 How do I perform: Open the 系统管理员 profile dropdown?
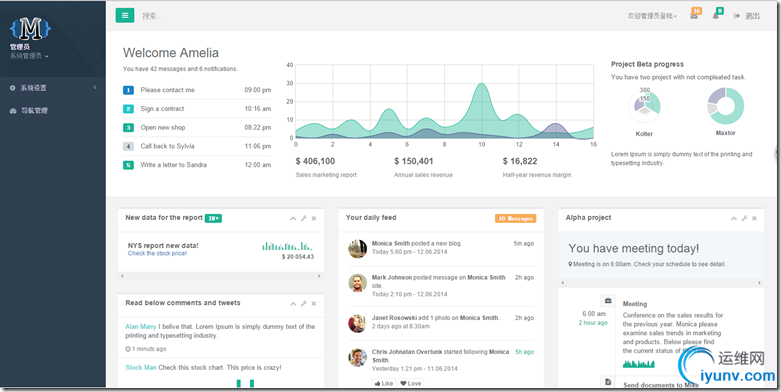click(29, 56)
